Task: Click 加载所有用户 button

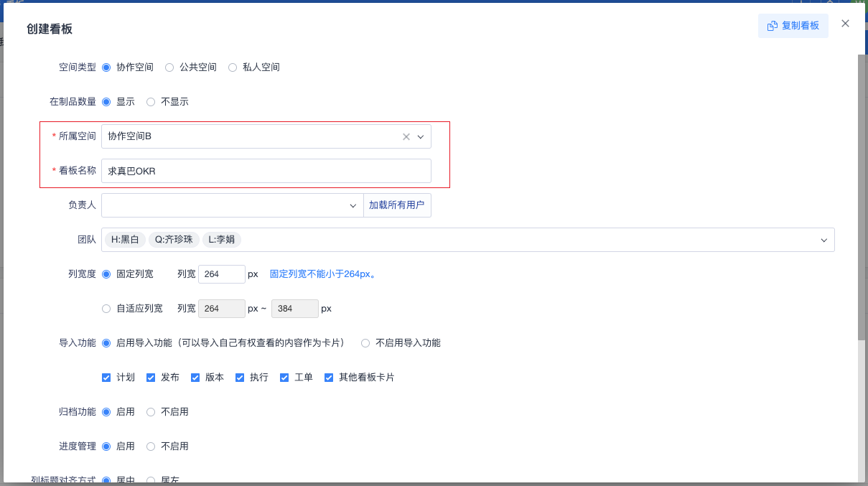Action: point(396,205)
